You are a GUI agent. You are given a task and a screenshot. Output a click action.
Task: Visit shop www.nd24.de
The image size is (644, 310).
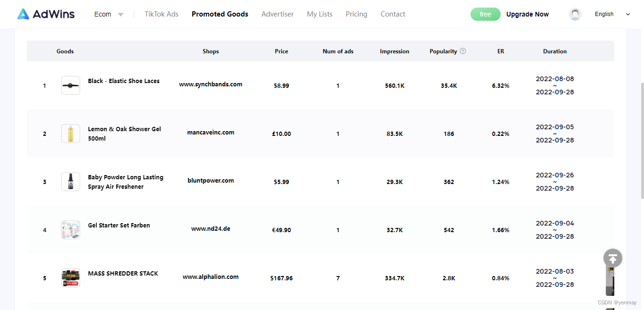pos(211,229)
